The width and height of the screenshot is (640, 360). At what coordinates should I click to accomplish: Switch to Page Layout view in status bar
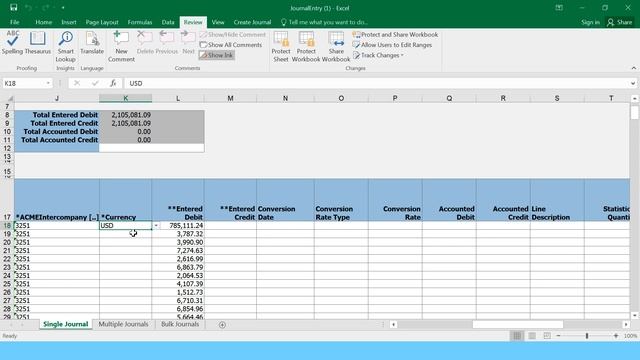532,336
